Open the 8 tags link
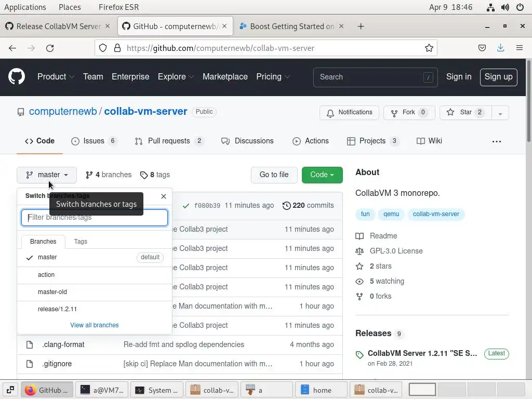Viewport: 532px width, 399px height. pyautogui.click(x=155, y=175)
